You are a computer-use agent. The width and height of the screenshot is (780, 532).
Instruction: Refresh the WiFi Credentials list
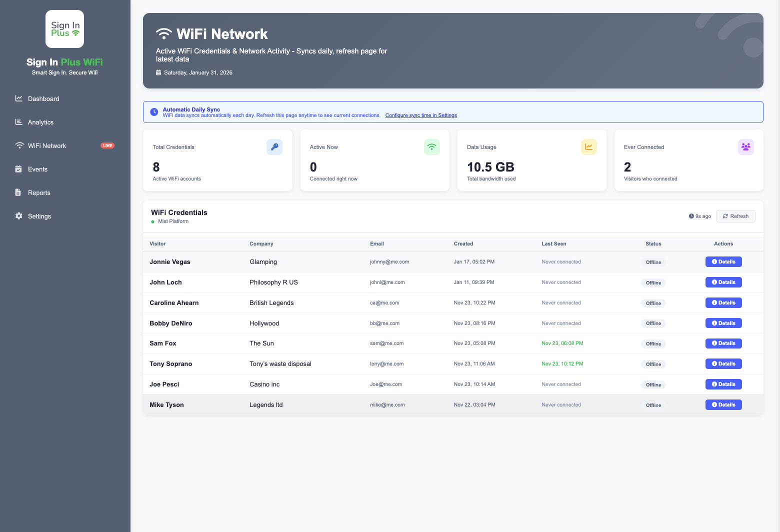[735, 216]
